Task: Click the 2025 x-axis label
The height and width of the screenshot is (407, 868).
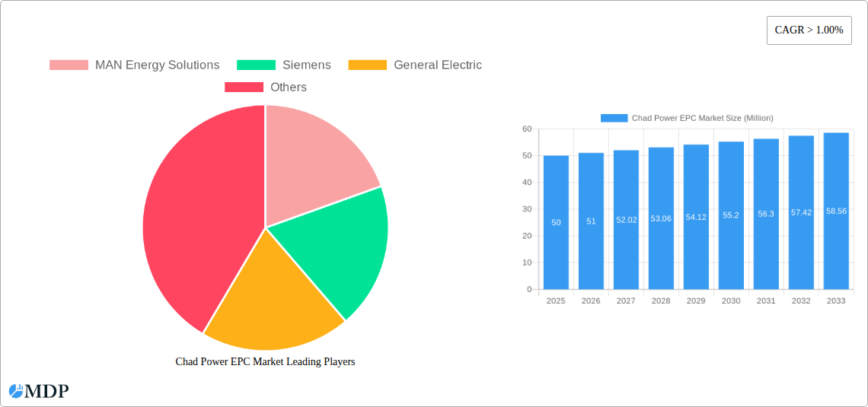Action: 556,300
